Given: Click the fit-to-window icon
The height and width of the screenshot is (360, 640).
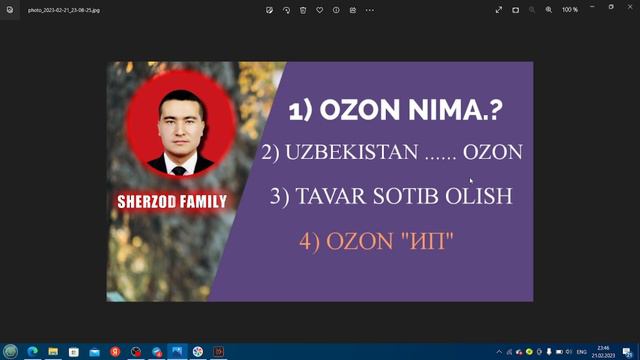Looking at the screenshot, I should [516, 10].
